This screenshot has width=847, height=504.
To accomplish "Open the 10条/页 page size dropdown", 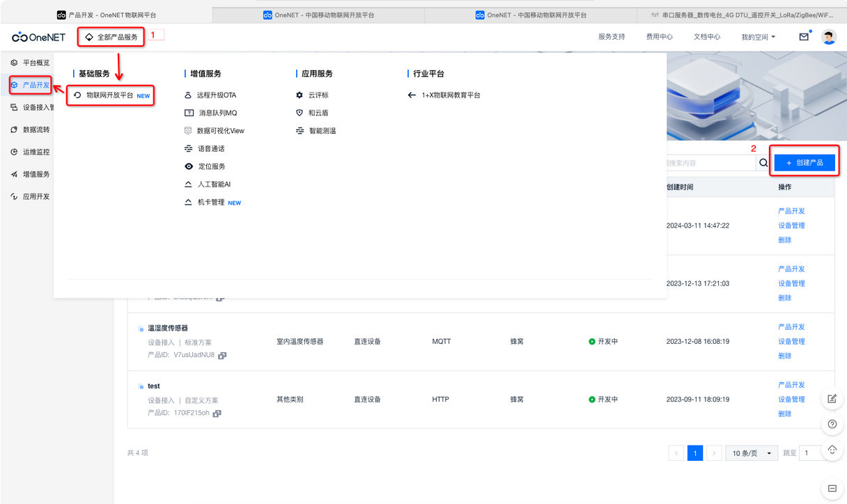I will click(752, 452).
